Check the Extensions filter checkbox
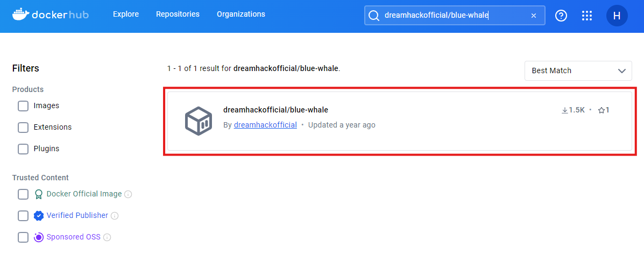Screen dimensions: 644x254 coord(23,128)
